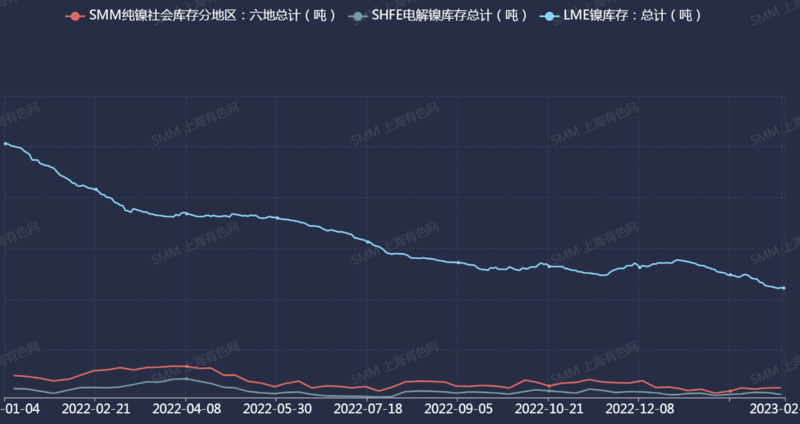Image resolution: width=800 pixels, height=424 pixels.
Task: Click the 2022-04-08 axis date label
Action: (x=186, y=409)
